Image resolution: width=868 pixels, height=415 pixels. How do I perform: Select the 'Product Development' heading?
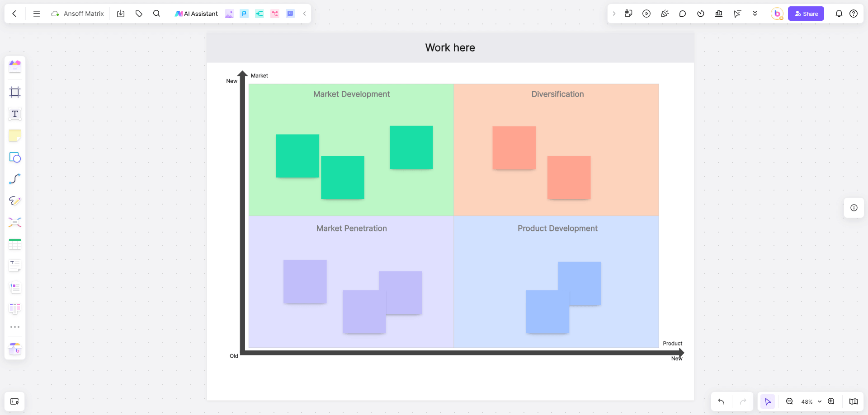tap(557, 228)
